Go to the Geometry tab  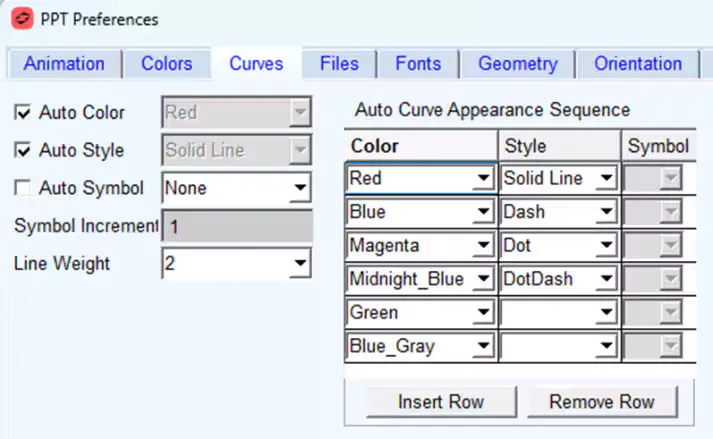517,64
